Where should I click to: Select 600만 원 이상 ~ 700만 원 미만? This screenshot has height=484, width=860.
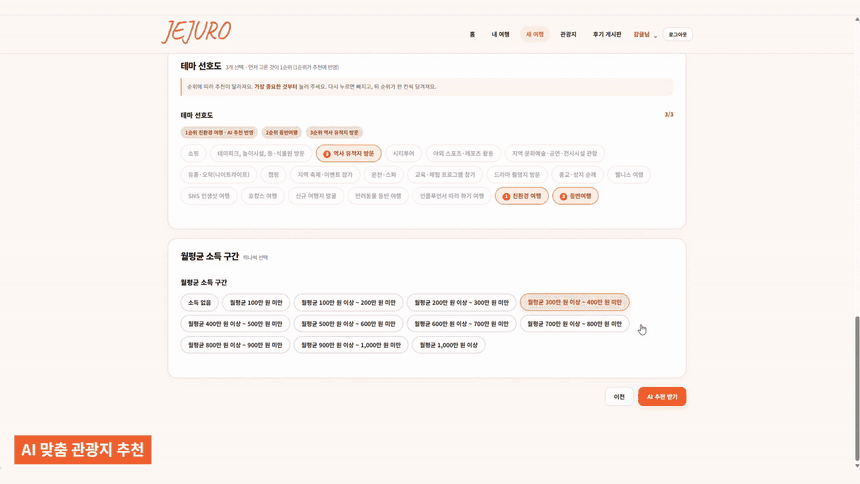pyautogui.click(x=461, y=324)
